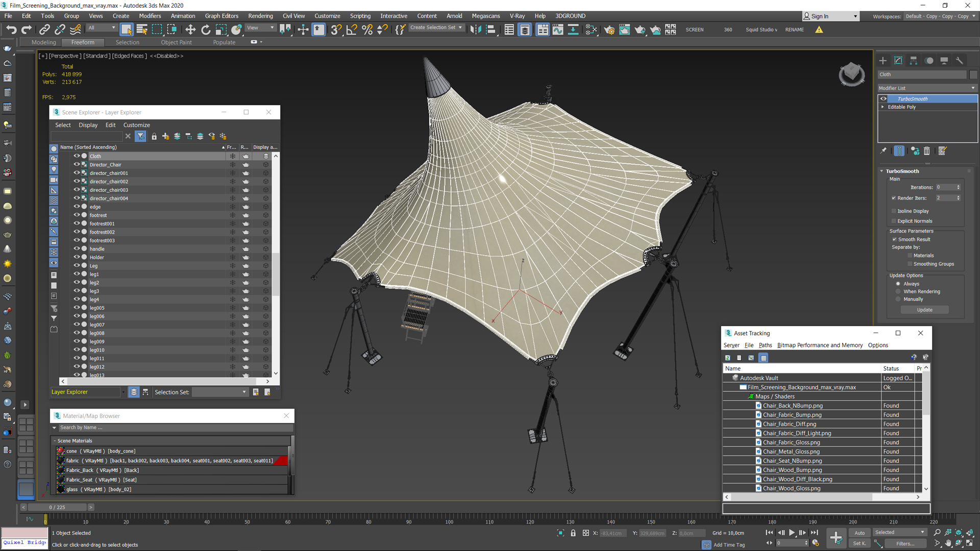Click the Cloth object color swatch
This screenshot has width=980, height=551.
point(973,74)
